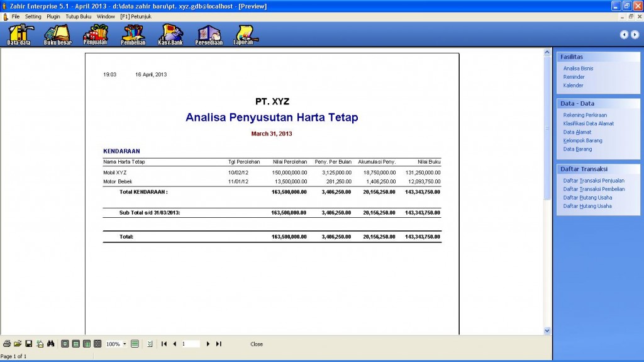Open the Laporan module icon
The image size is (644, 362).
point(244,35)
